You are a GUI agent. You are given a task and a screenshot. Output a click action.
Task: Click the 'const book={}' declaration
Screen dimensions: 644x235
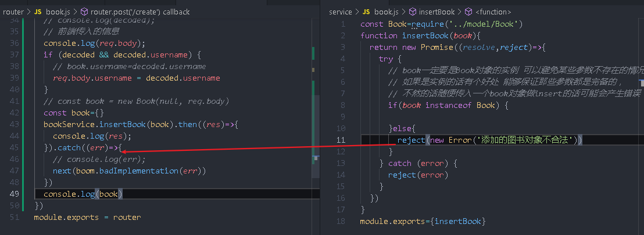tap(74, 113)
